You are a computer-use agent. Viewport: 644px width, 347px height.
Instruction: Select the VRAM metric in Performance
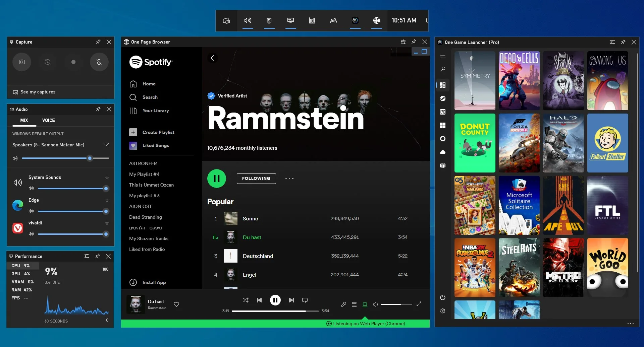[x=22, y=282]
